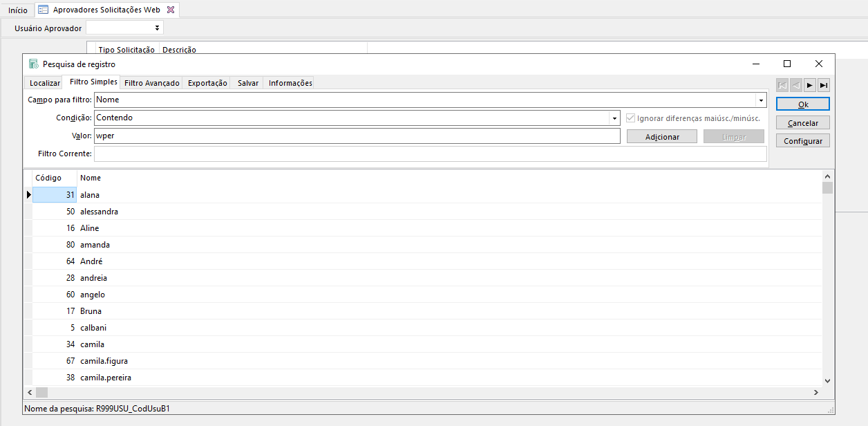Go to the previous record navigation arrow
This screenshot has width=868, height=426.
[796, 85]
